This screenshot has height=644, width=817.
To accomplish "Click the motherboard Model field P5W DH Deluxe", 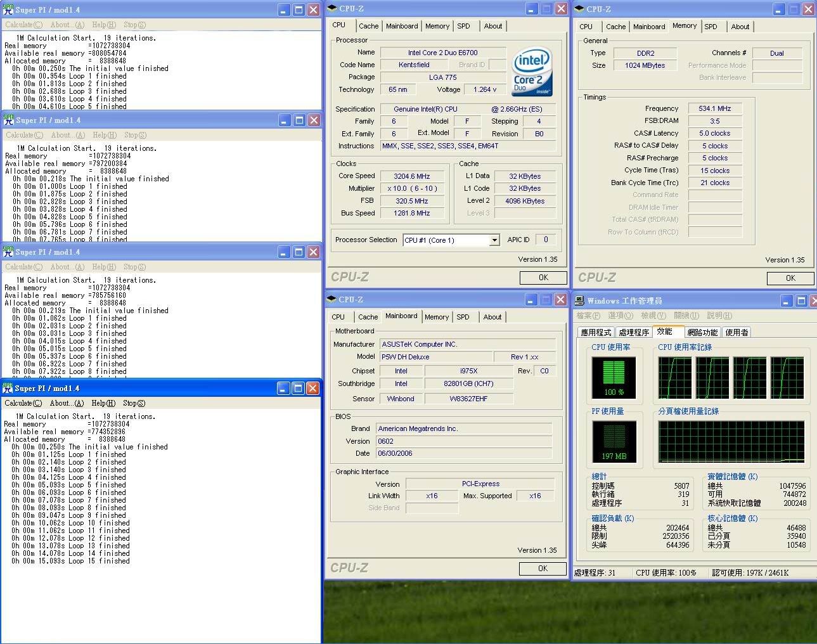I will [435, 357].
